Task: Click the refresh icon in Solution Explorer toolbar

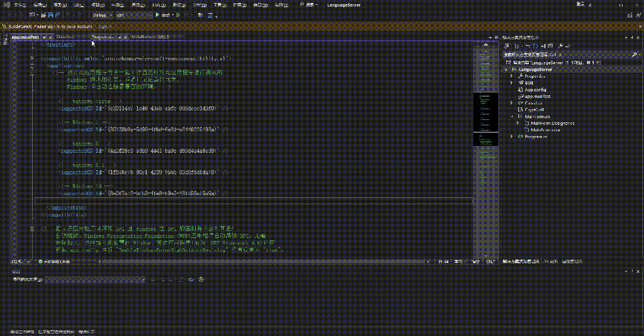Action: click(535, 46)
